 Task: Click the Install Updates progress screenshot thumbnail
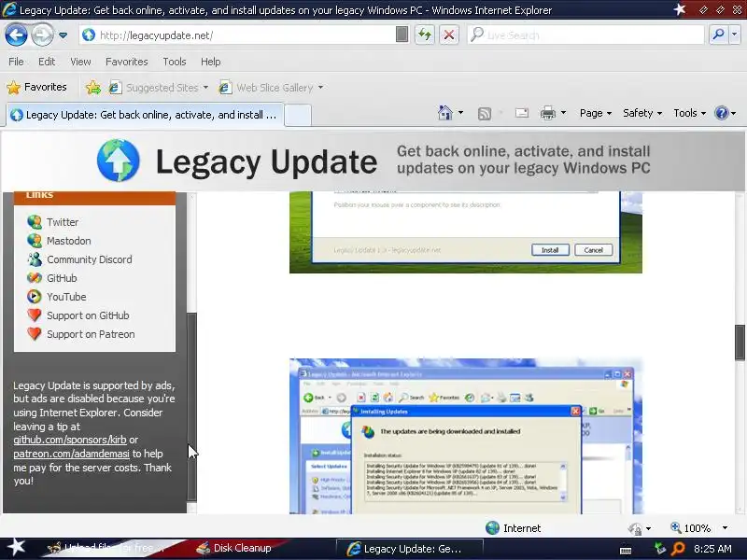tap(466, 436)
